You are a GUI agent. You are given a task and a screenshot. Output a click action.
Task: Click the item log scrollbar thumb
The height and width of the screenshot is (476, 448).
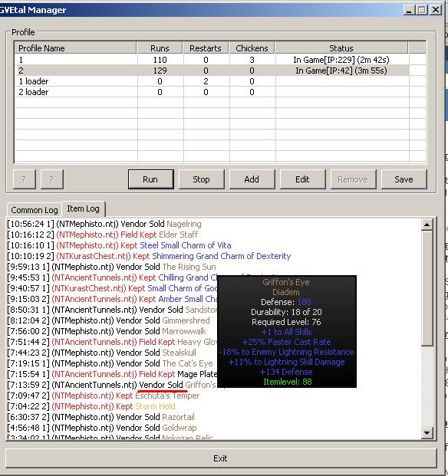coord(427,288)
